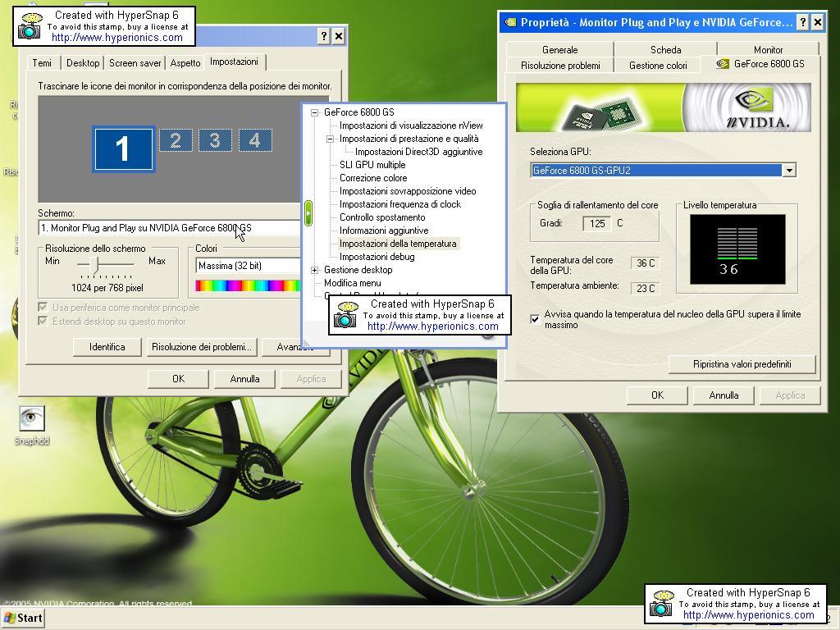Viewport: 840px width, 630px height.
Task: Select 'Impostazioni di visualizzazione nView'
Action: (411, 126)
